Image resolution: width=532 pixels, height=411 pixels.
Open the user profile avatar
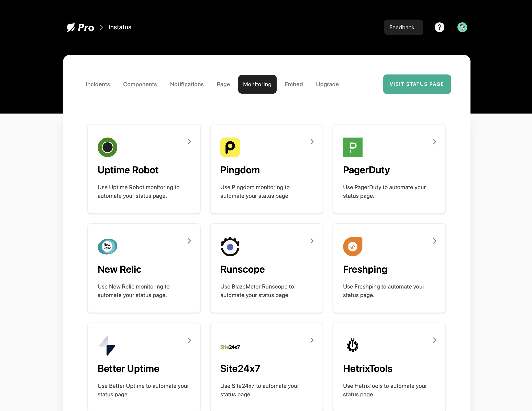pos(462,27)
